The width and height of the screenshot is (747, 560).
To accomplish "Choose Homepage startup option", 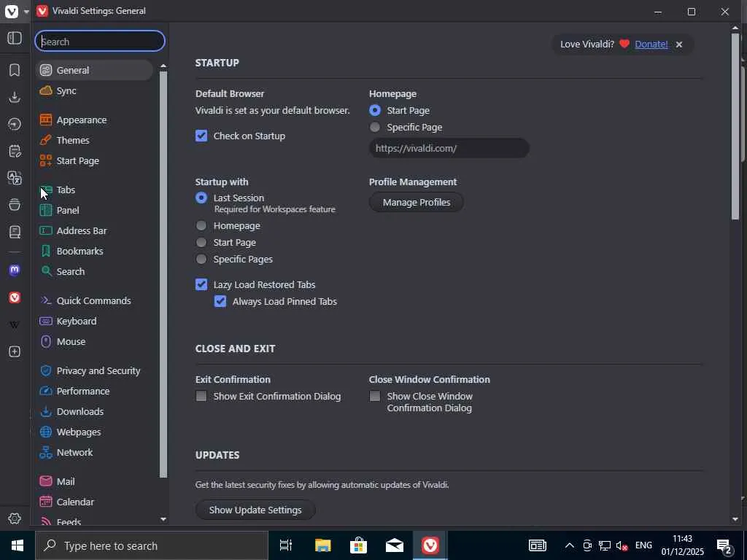I will (x=201, y=225).
